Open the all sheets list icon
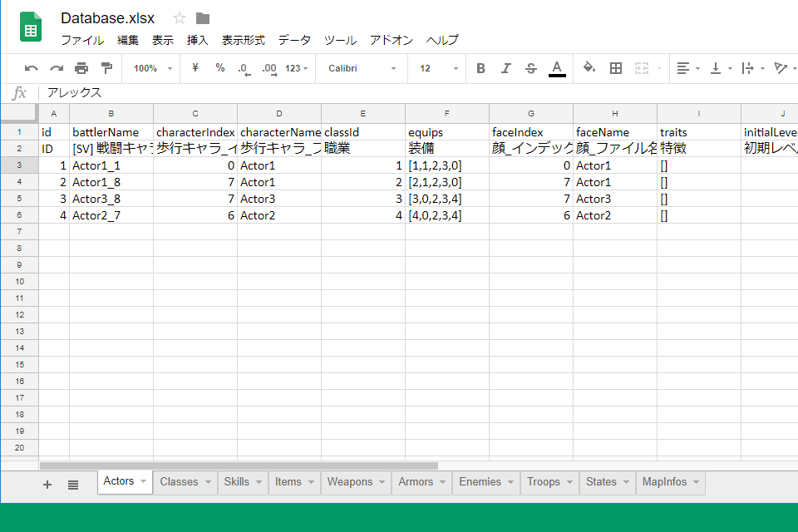798x532 pixels. point(73,485)
